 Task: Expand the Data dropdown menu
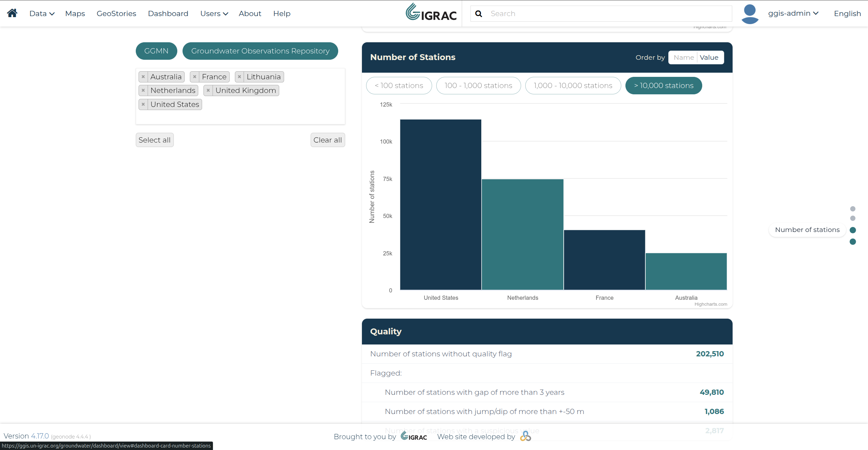[x=42, y=14]
